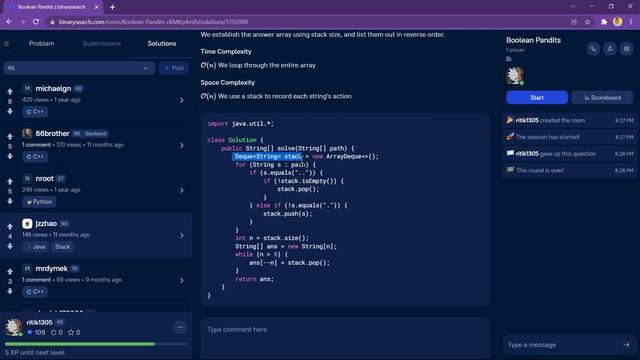Send the chat message arrow

(627, 345)
